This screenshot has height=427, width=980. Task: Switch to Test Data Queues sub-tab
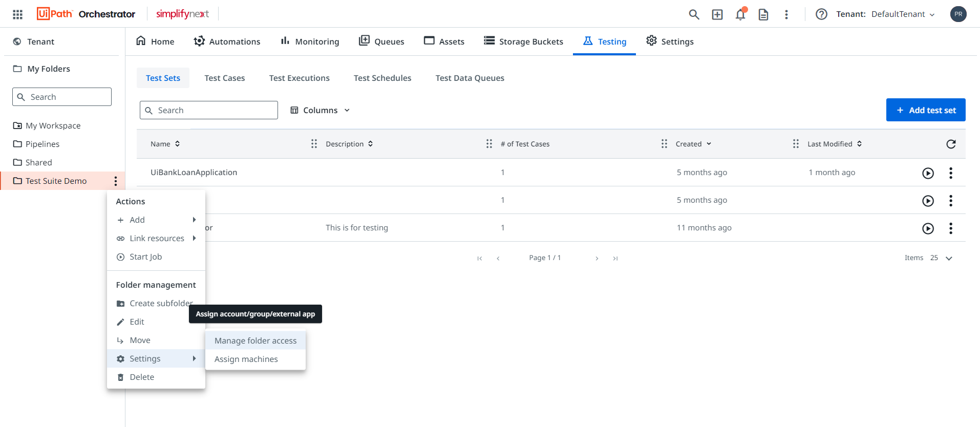[x=470, y=78]
